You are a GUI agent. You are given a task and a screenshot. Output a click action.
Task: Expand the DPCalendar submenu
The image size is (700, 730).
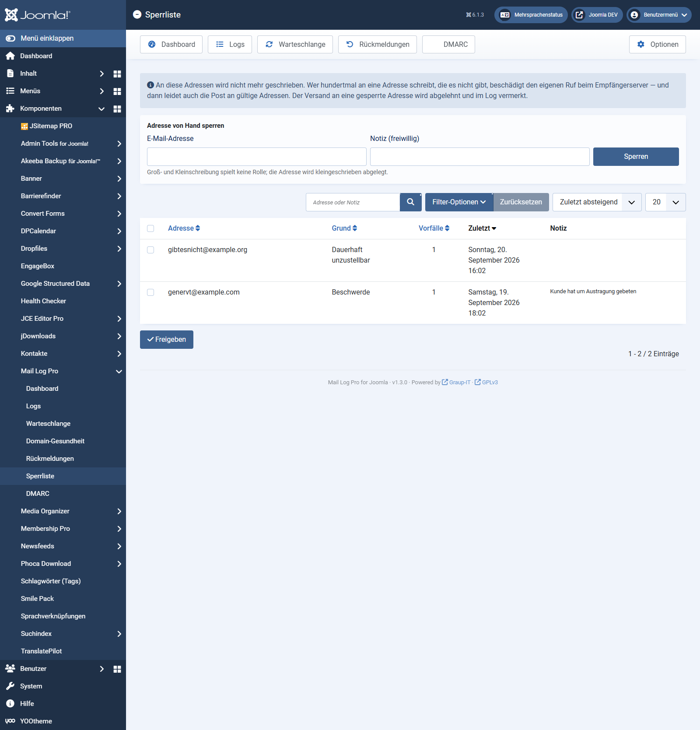119,231
